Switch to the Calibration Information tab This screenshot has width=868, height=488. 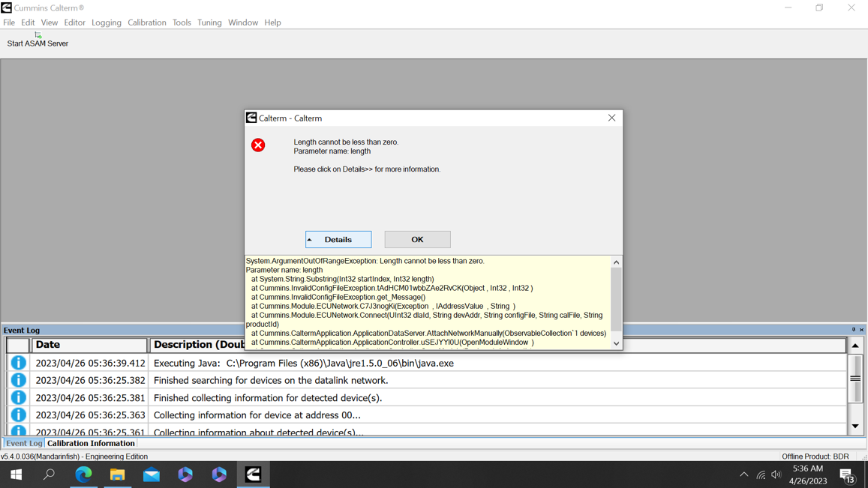tap(91, 443)
